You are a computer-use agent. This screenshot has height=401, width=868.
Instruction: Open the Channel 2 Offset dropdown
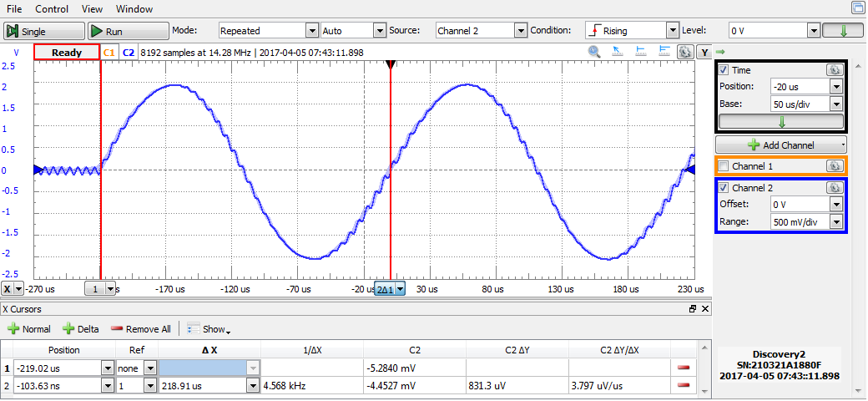836,205
